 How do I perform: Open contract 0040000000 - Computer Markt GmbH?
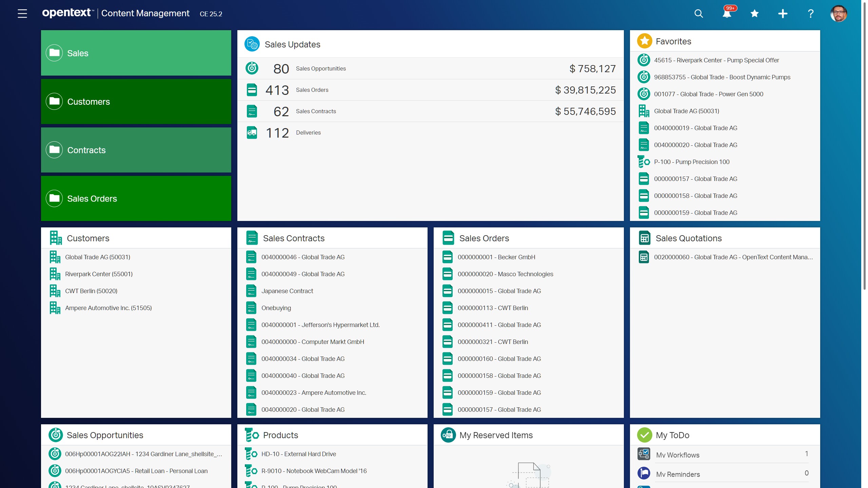pos(332,342)
